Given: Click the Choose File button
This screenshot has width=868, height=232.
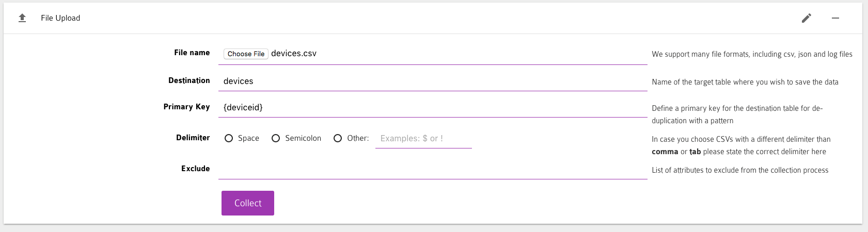Looking at the screenshot, I should tap(246, 54).
